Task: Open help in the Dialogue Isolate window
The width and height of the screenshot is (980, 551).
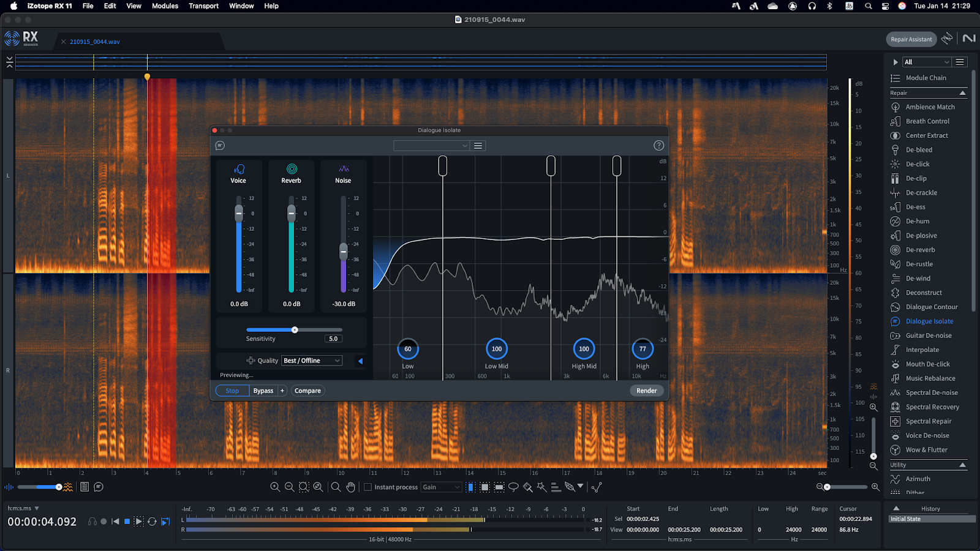Action: (658, 146)
